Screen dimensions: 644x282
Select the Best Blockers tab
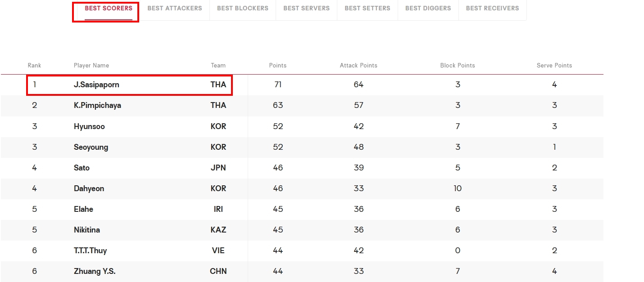click(243, 9)
